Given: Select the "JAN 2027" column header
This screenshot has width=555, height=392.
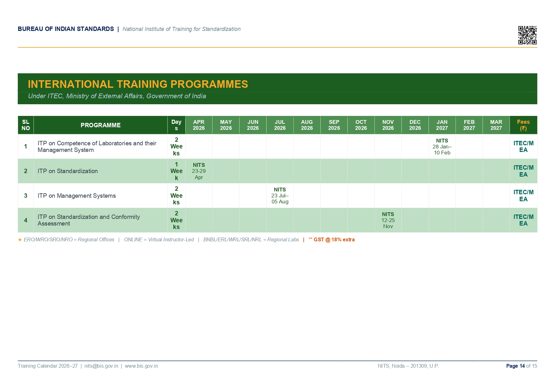Looking at the screenshot, I should [x=442, y=125].
